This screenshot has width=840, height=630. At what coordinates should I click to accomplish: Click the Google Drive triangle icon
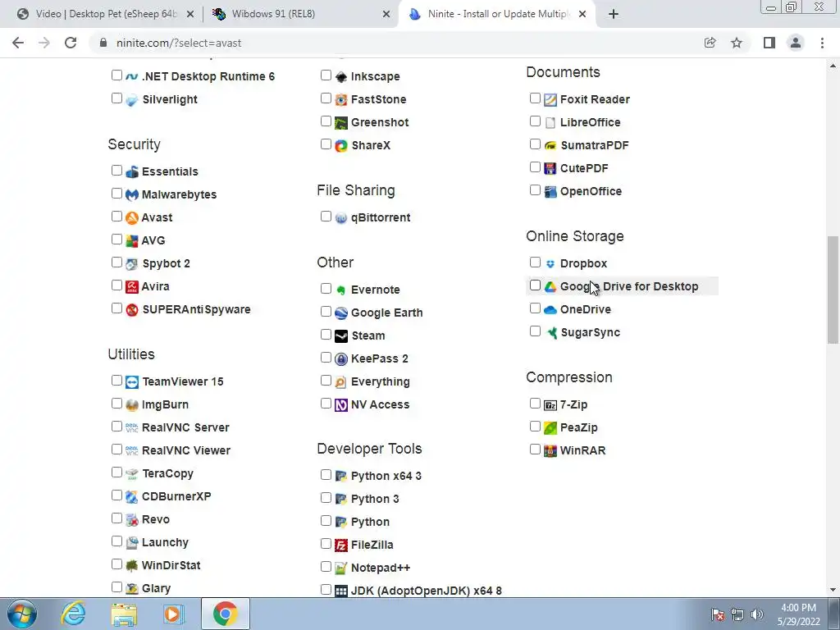click(550, 286)
